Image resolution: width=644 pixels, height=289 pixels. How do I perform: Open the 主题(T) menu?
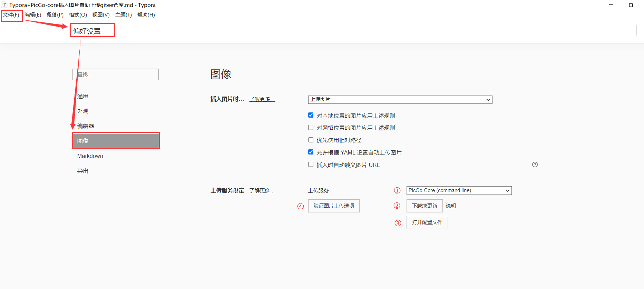pyautogui.click(x=124, y=15)
